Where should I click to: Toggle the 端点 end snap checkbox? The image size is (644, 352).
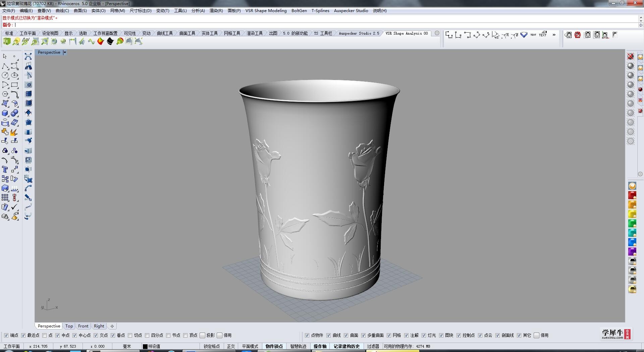point(6,335)
